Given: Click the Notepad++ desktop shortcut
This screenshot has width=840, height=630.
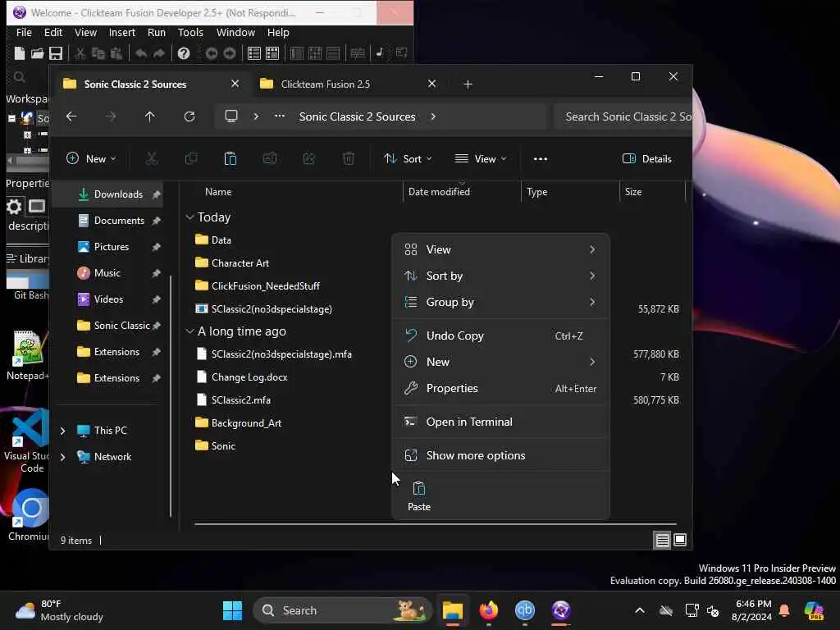Looking at the screenshot, I should pos(28,354).
